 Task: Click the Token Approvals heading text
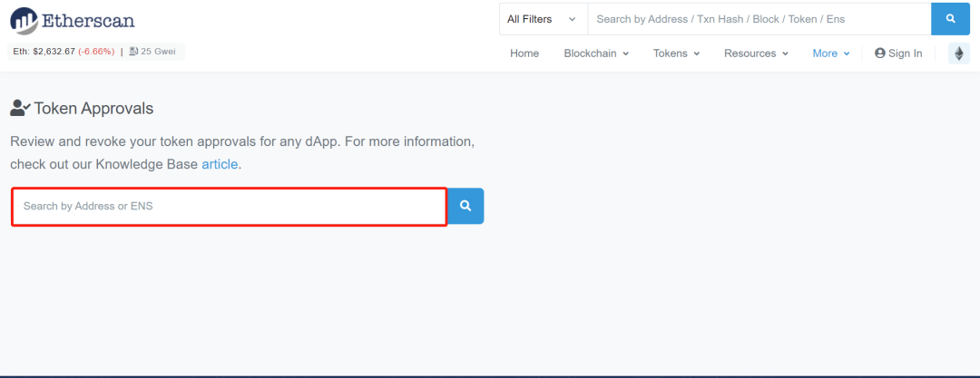click(x=93, y=109)
